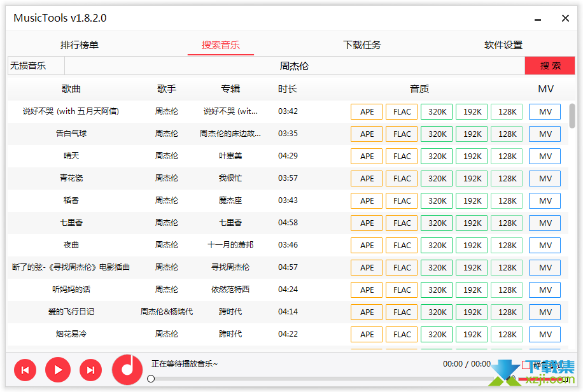Open the MV for 七里香

pos(545,223)
